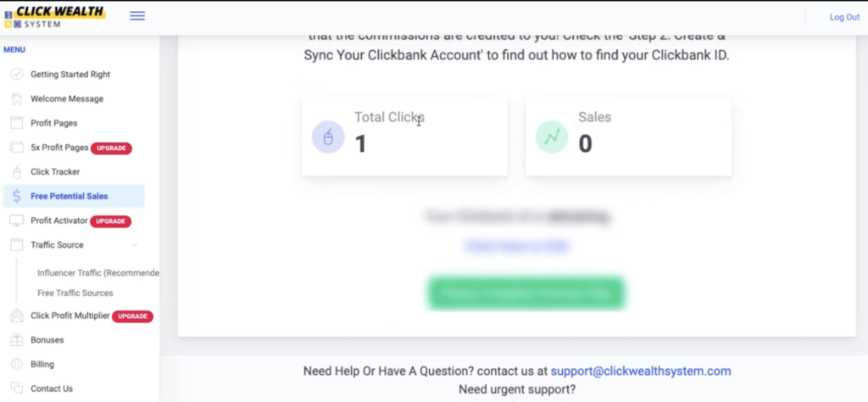Viewport: 868px width, 402px height.
Task: Click the Bonuses gift icon
Action: coord(16,340)
